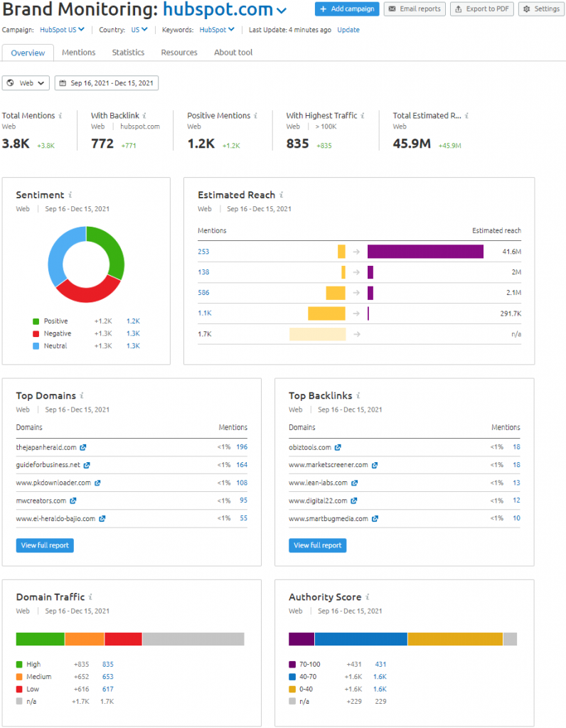This screenshot has height=728, width=566.
Task: Open the HubSpot keywords dropdown
Action: 217,30
